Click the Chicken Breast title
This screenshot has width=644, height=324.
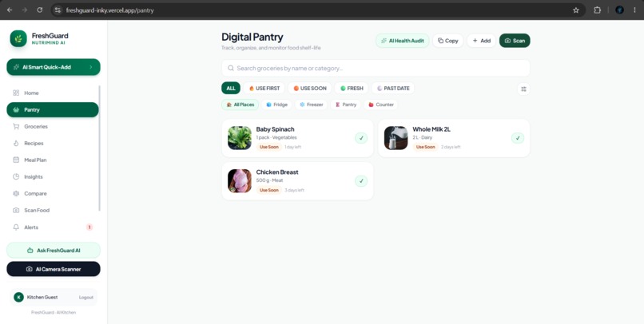[277, 172]
